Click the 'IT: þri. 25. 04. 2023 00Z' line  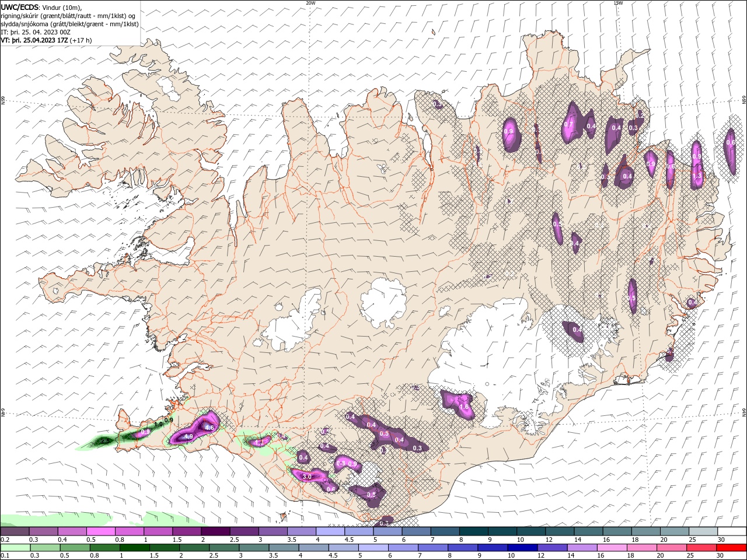[37, 32]
